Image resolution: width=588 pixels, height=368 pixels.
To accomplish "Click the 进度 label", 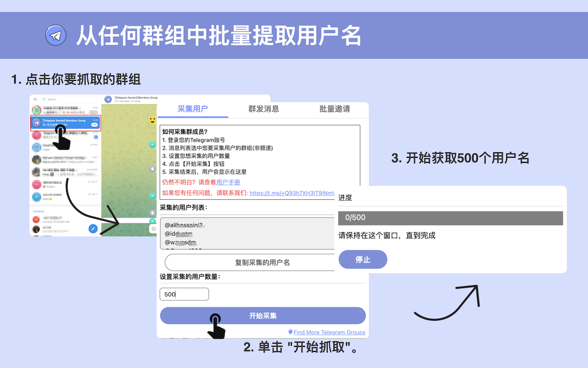I will point(345,198).
